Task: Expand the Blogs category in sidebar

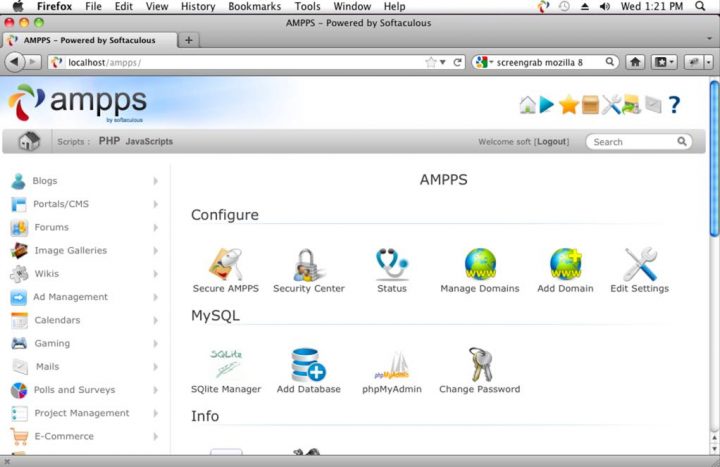Action: click(45, 181)
